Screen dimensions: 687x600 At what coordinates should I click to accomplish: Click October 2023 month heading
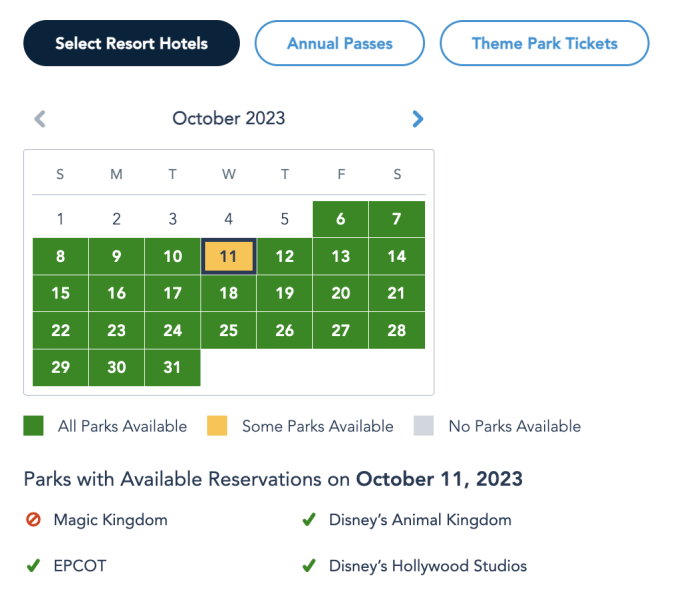229,119
